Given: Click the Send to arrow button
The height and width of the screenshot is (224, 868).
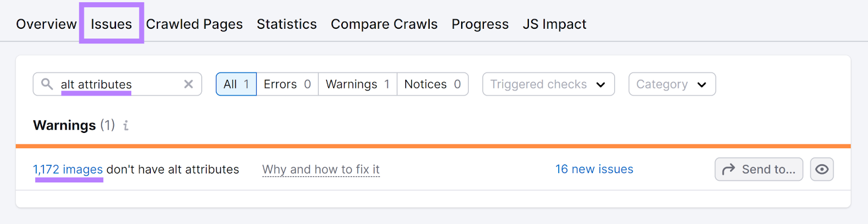Looking at the screenshot, I should [x=758, y=169].
